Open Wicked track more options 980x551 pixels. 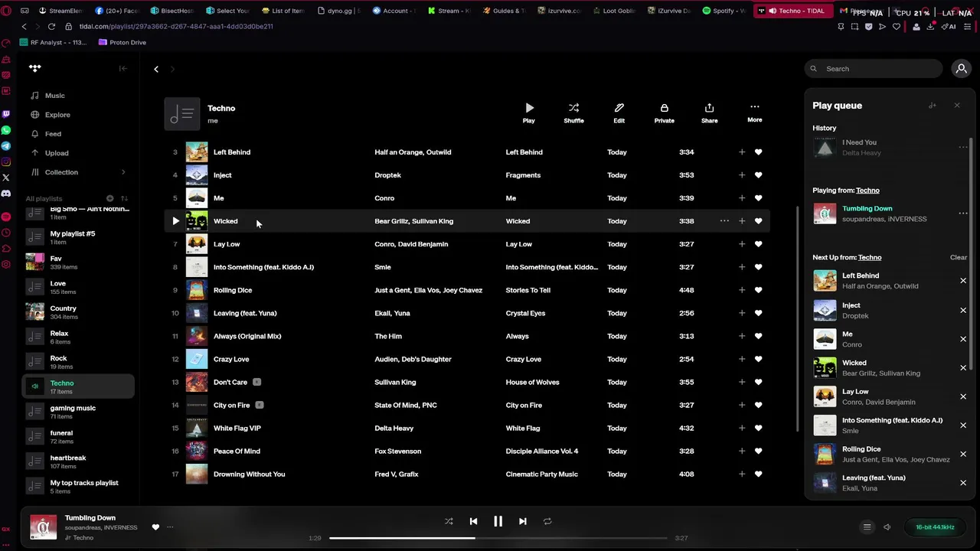coord(724,221)
